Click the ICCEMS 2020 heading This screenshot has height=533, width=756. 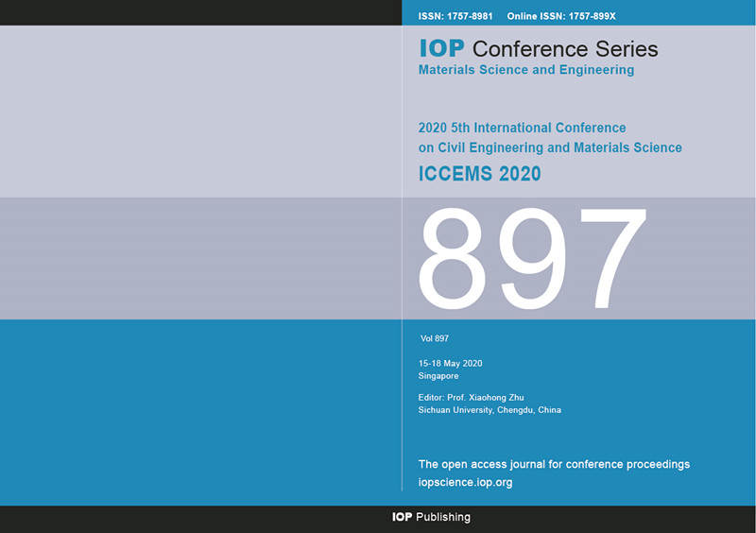pos(480,174)
